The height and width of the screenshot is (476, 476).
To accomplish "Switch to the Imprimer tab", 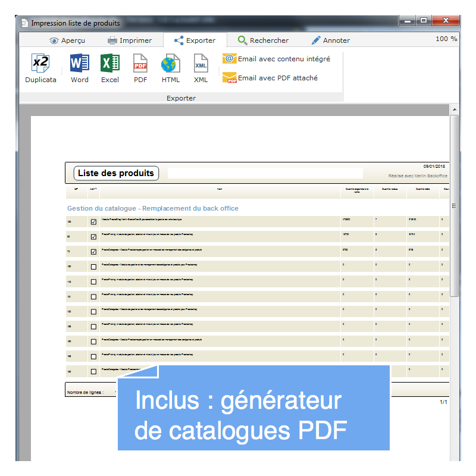I will click(x=129, y=40).
